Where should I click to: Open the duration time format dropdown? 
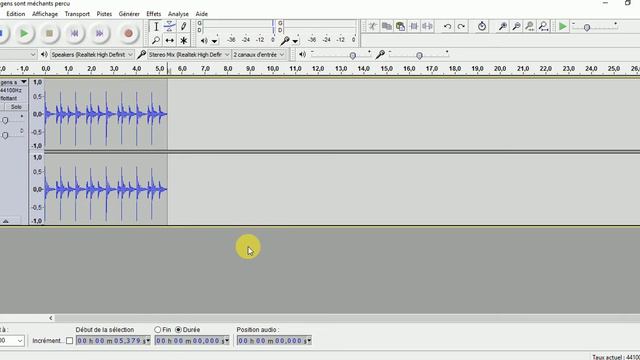pos(227,340)
